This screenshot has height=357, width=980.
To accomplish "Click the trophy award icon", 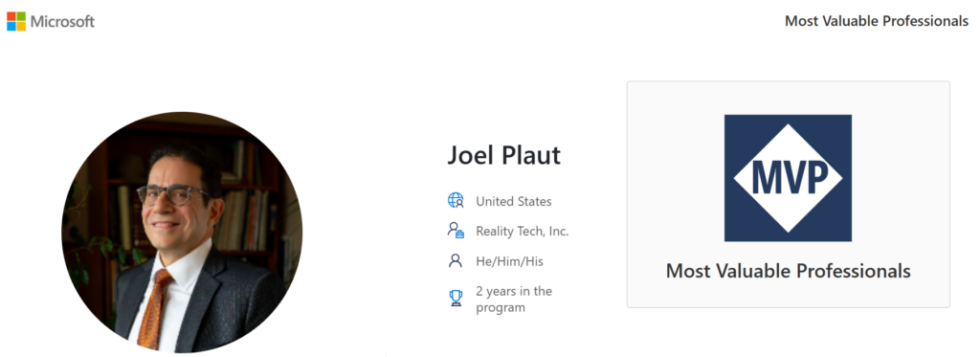I will (x=456, y=299).
